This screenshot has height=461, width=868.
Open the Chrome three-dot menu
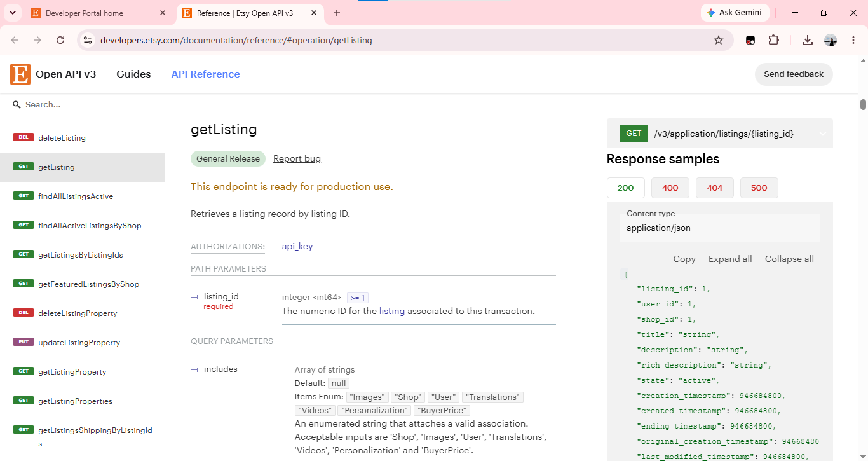click(x=853, y=40)
